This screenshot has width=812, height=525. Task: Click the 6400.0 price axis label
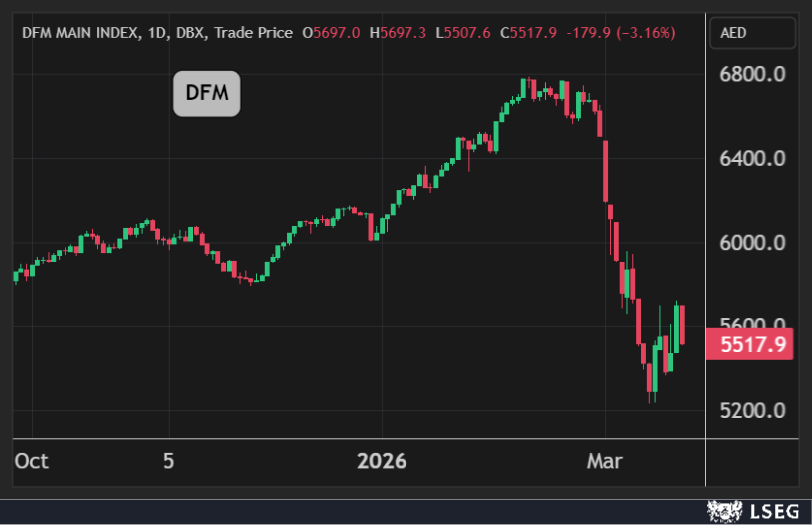click(x=753, y=159)
